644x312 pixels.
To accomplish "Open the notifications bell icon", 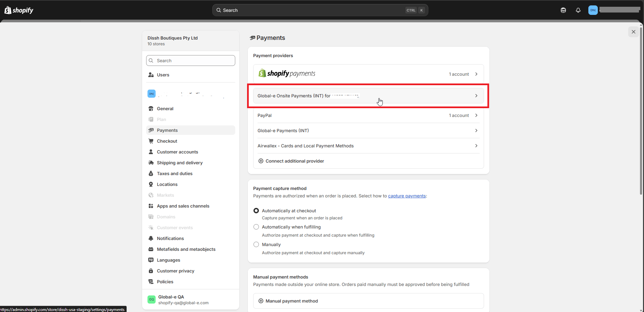I will point(578,10).
